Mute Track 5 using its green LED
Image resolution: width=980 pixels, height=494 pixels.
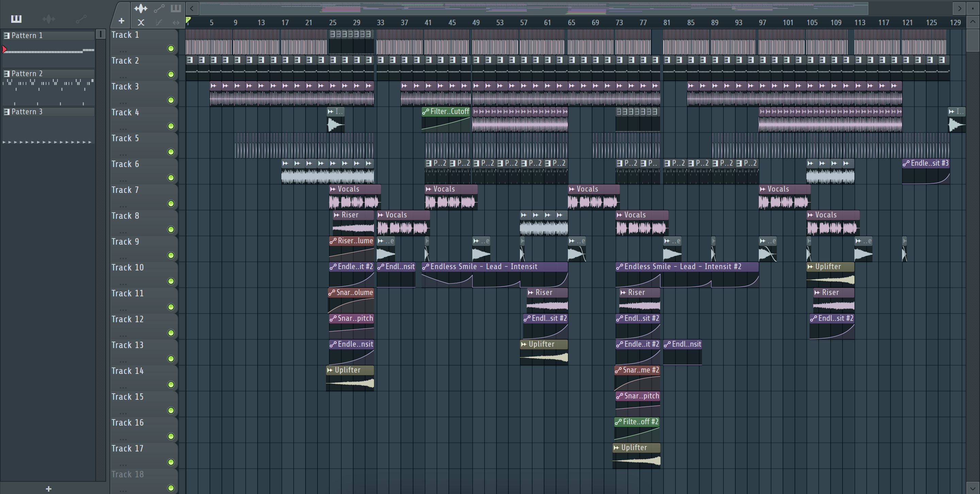(x=171, y=152)
